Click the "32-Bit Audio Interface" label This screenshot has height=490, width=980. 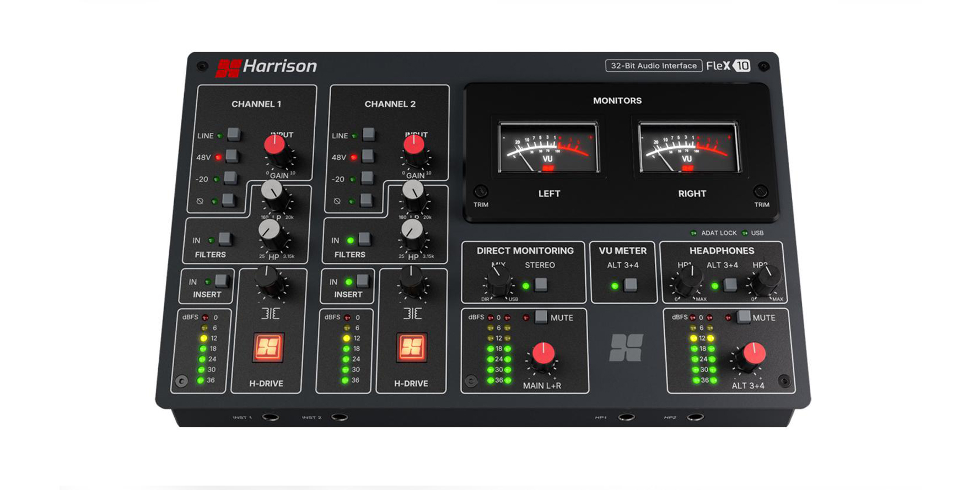click(x=654, y=66)
